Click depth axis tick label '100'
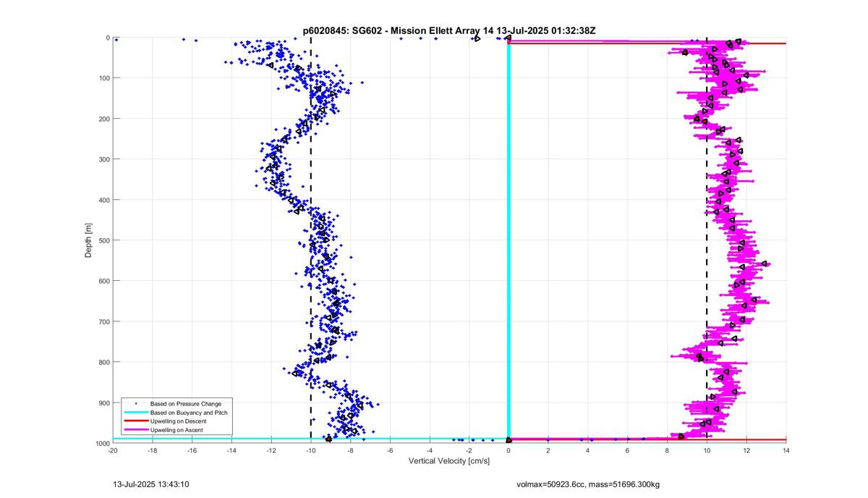This screenshot has width=868, height=498. coord(103,78)
